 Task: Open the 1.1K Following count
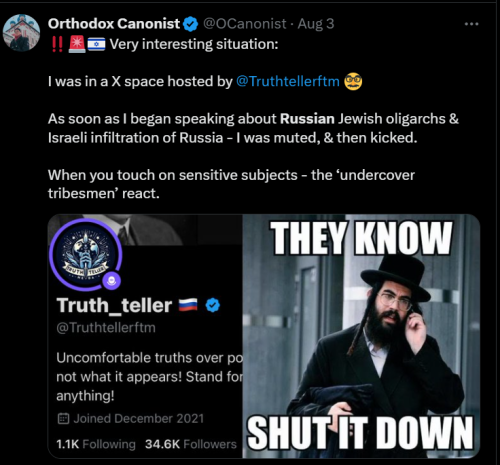click(x=96, y=444)
